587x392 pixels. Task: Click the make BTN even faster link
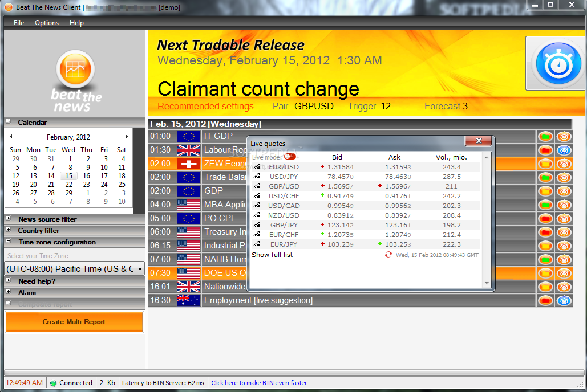259,383
